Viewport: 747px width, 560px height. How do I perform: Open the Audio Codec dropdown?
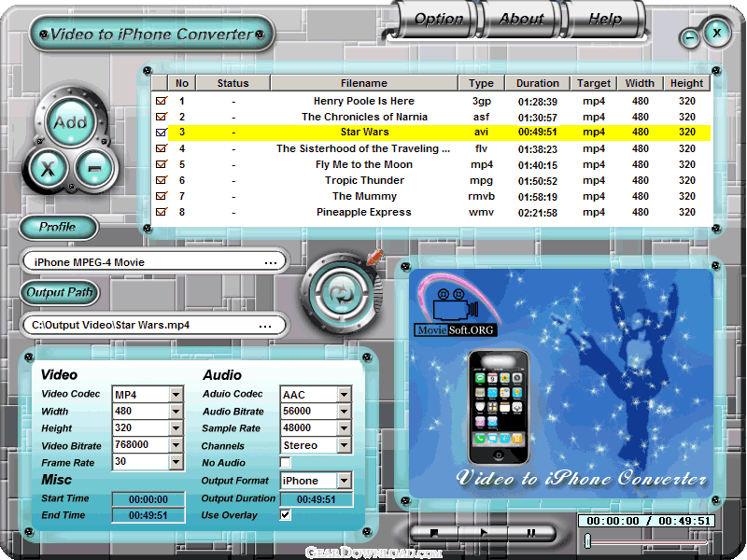click(344, 394)
